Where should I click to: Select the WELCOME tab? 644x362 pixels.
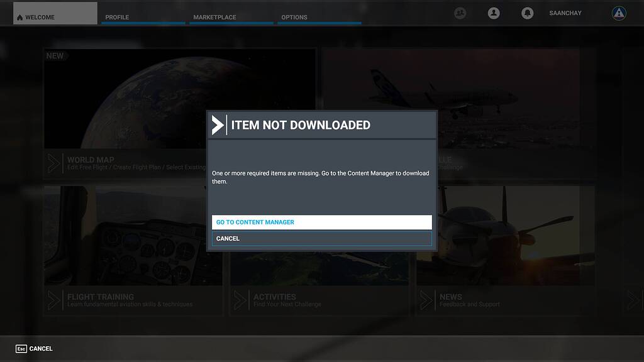(x=55, y=17)
